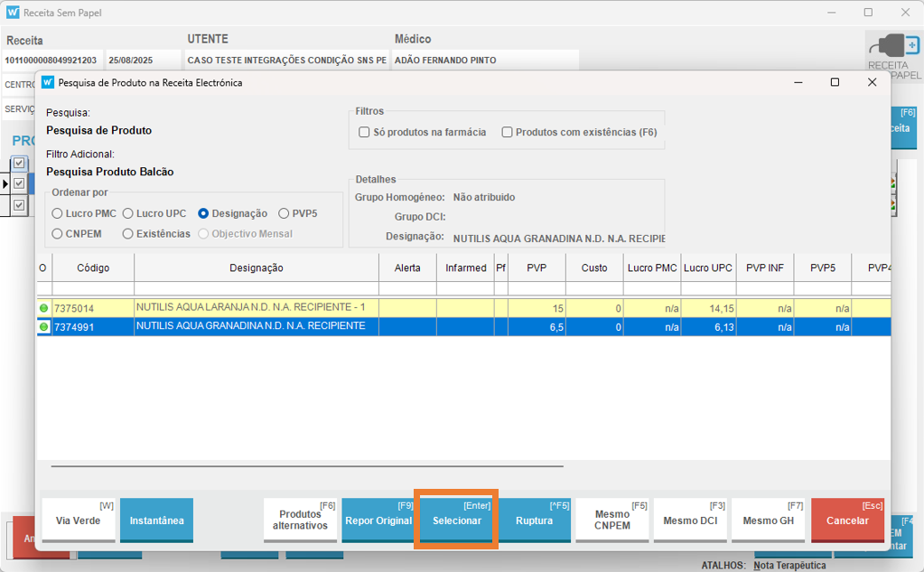Click the PVP INF column header
This screenshot has height=572, width=924.
click(x=765, y=267)
